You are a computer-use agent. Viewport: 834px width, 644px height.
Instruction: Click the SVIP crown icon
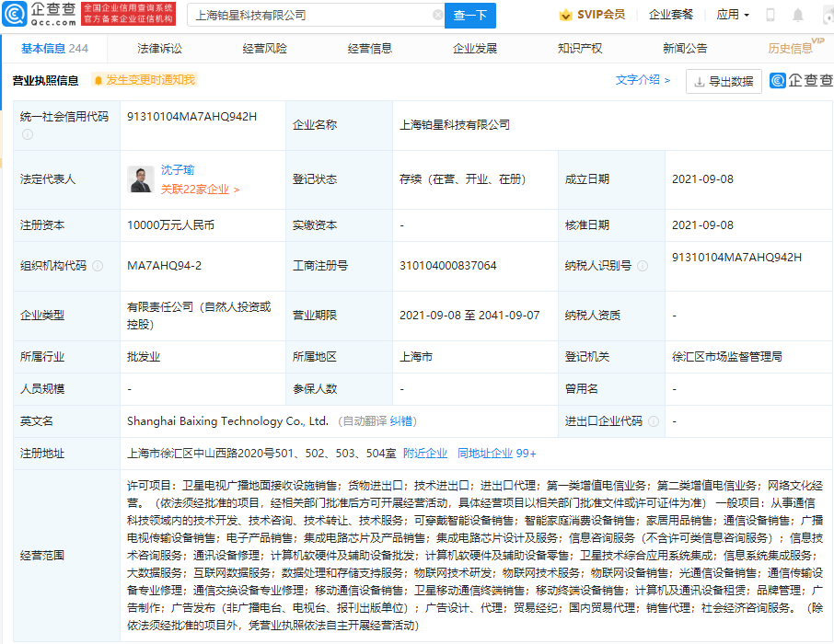(565, 15)
